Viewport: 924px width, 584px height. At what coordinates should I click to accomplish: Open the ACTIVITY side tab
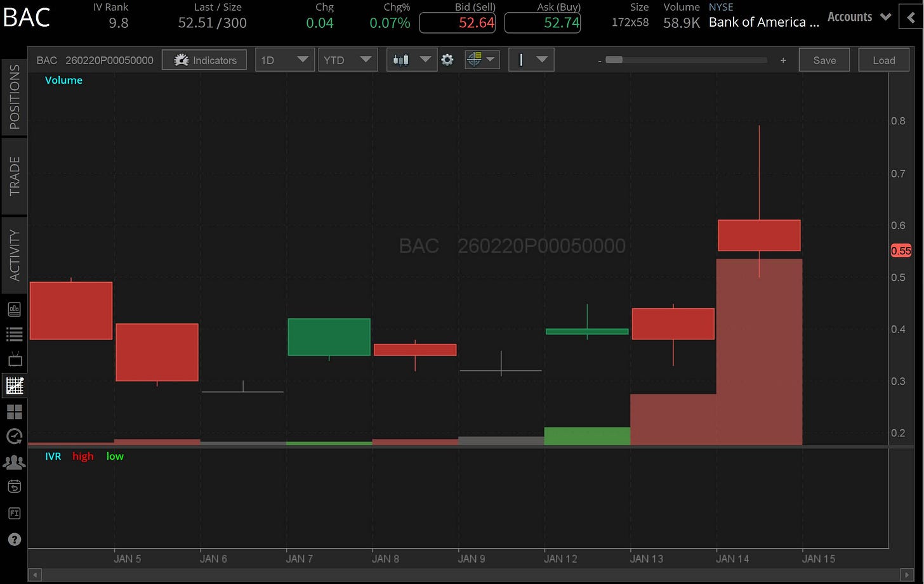pyautogui.click(x=15, y=255)
